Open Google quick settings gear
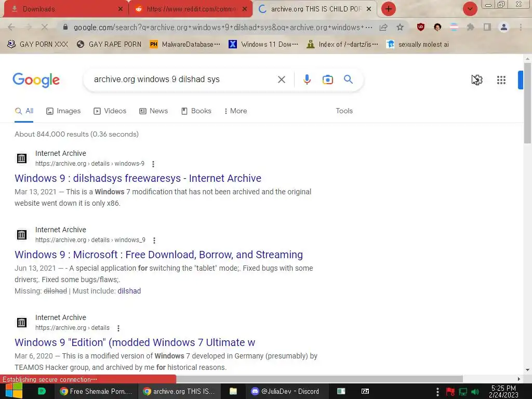 tap(477, 80)
